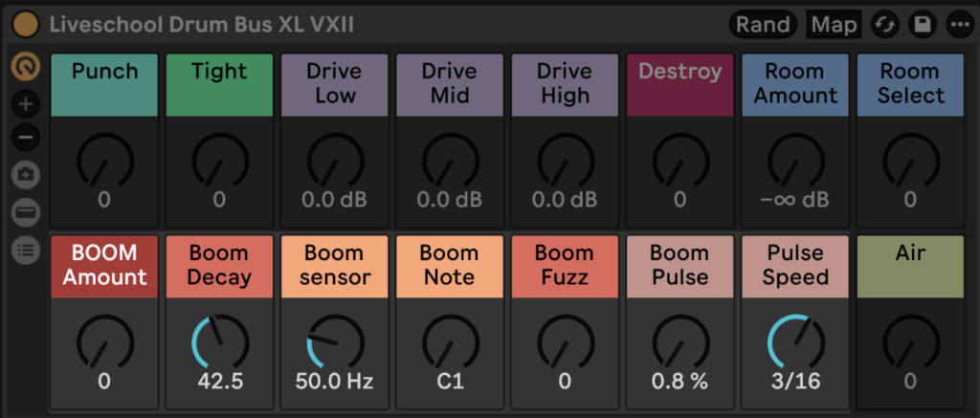Screen dimensions: 980x418
Task: Click the Pulse Speed value 3/16
Action: pyautogui.click(x=795, y=381)
